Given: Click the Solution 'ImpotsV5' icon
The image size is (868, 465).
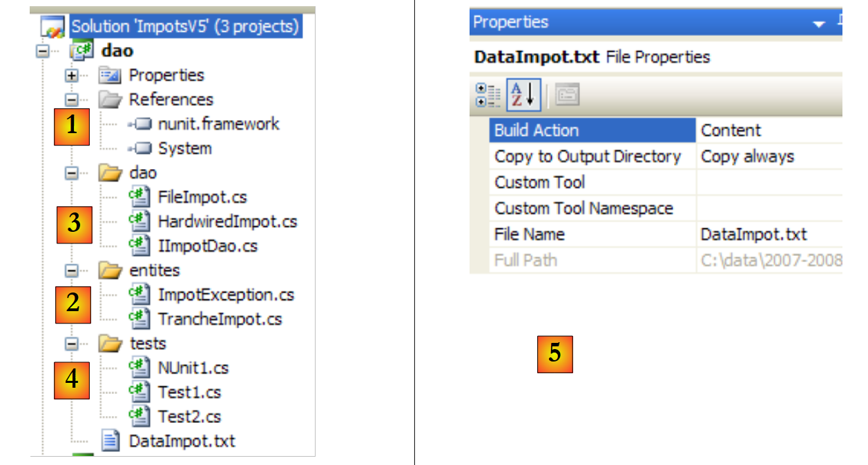Looking at the screenshot, I should coord(54,28).
